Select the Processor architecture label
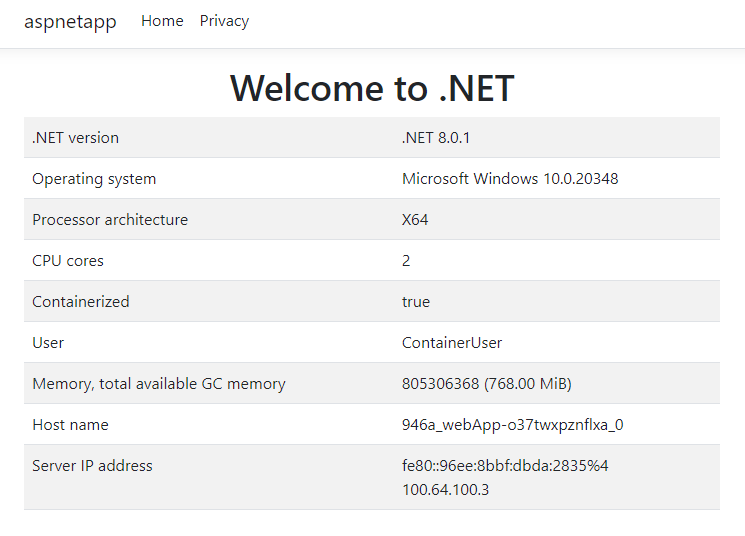 click(110, 220)
